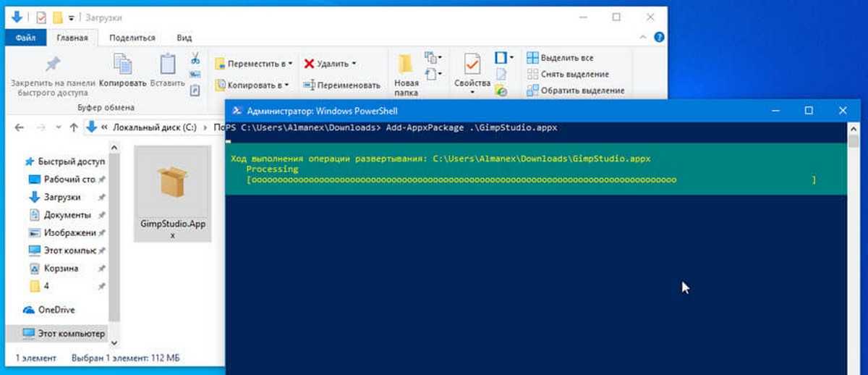868x375 pixels.
Task: Click the Explorer forward navigation arrow
Action: (41, 127)
